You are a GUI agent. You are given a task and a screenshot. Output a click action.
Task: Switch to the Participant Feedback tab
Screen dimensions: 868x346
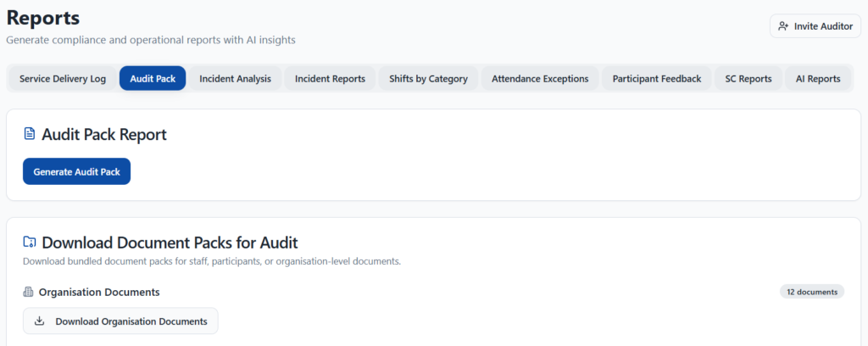657,79
